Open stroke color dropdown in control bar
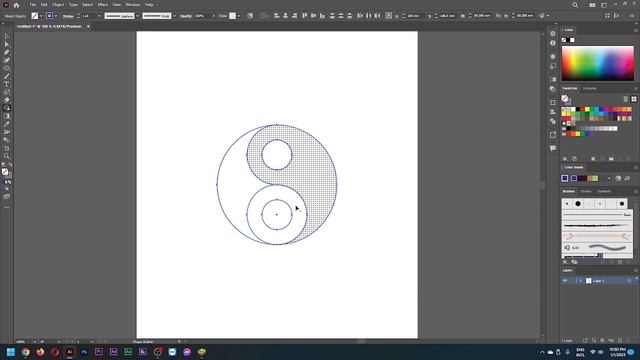 [56, 16]
